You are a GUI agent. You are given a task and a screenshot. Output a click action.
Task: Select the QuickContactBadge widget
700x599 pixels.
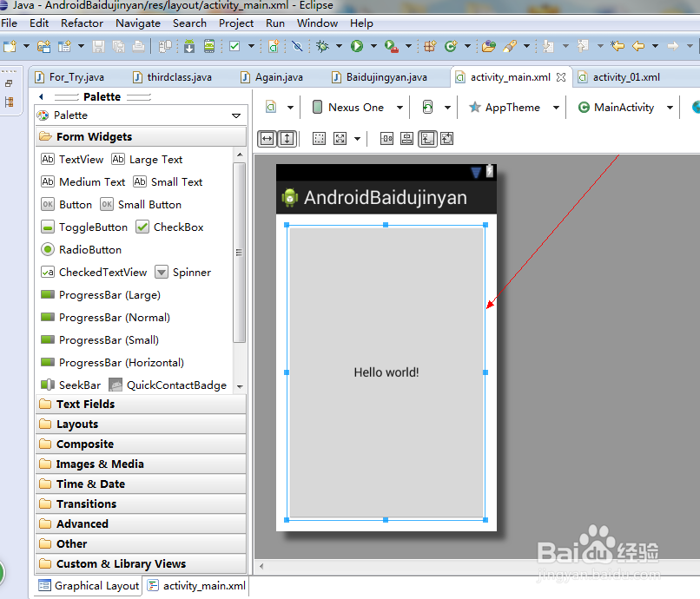pos(168,385)
